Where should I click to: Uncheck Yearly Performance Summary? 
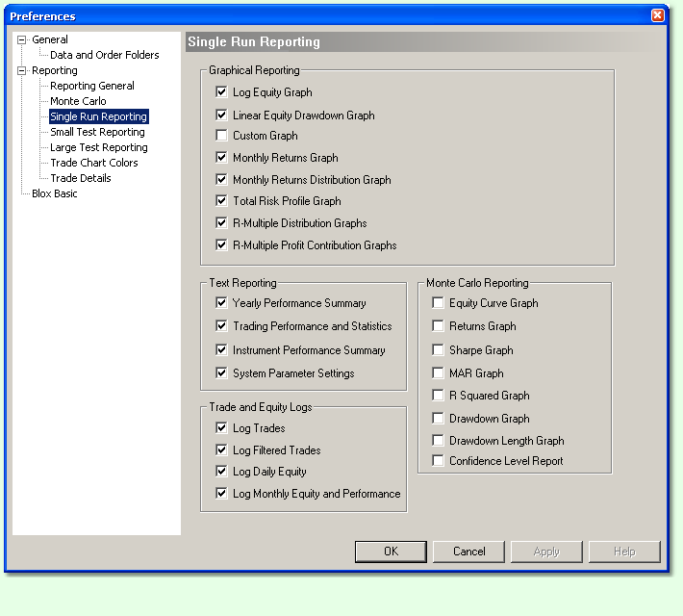coord(221,303)
